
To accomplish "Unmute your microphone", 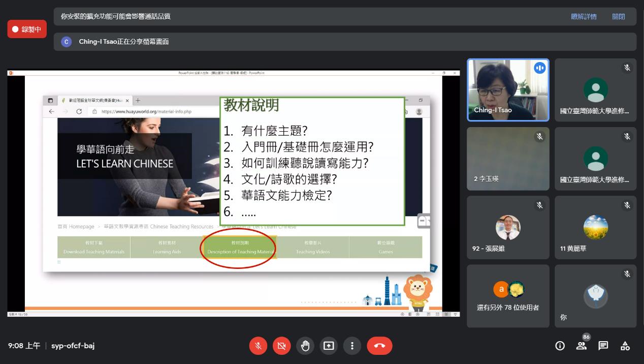I will point(258,346).
